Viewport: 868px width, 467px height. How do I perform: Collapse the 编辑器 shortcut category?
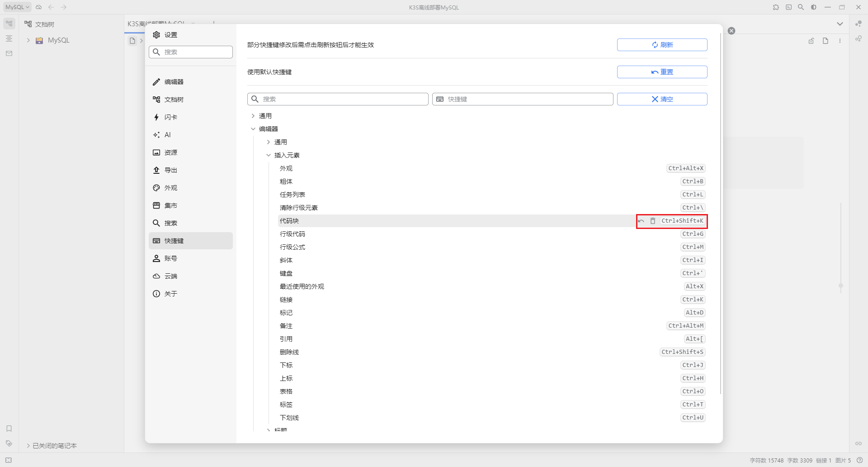coord(253,129)
